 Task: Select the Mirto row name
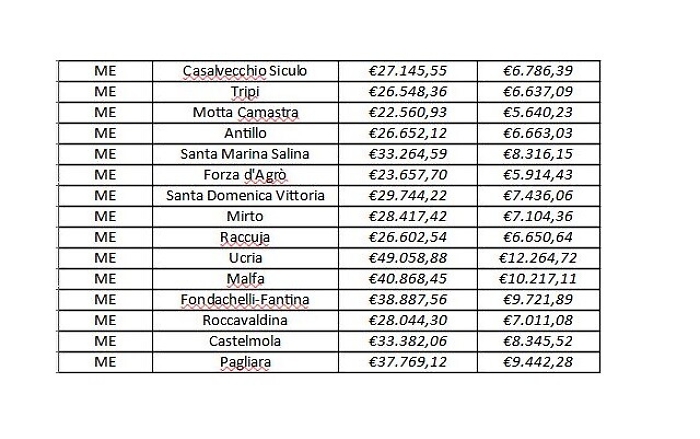click(245, 217)
